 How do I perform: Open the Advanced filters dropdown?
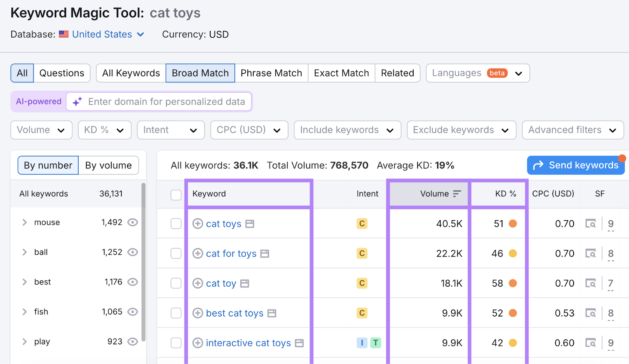tap(572, 130)
